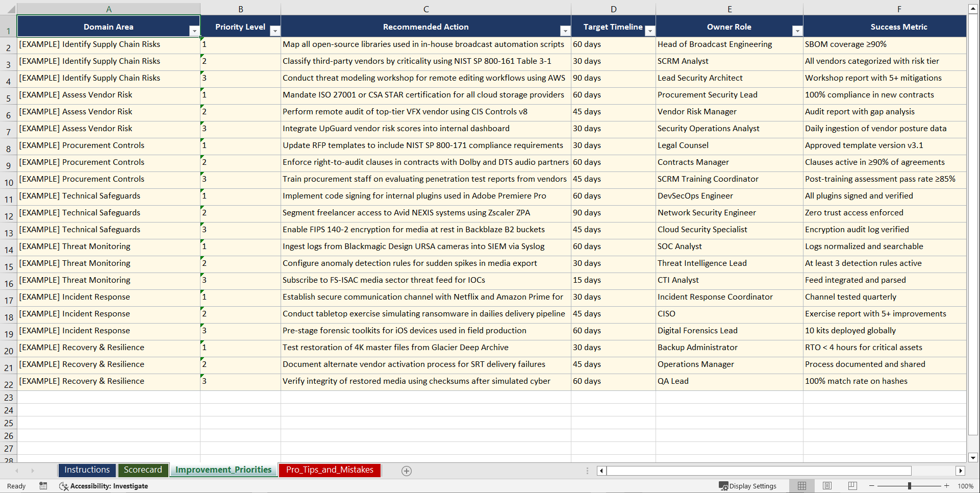Open the Priority Level filter dropdown
Image resolution: width=980 pixels, height=493 pixels.
click(275, 31)
